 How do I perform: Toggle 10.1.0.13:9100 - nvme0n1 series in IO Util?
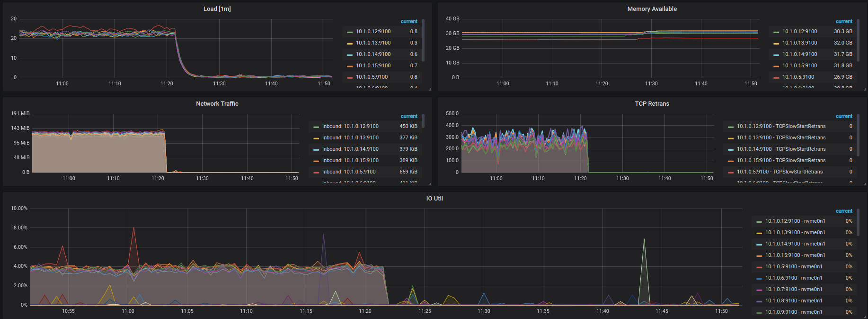point(795,232)
